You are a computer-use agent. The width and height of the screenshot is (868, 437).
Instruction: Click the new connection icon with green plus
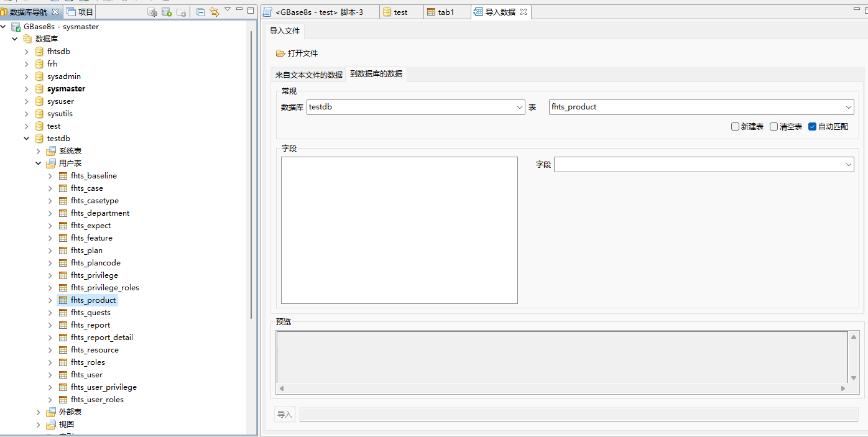[167, 12]
